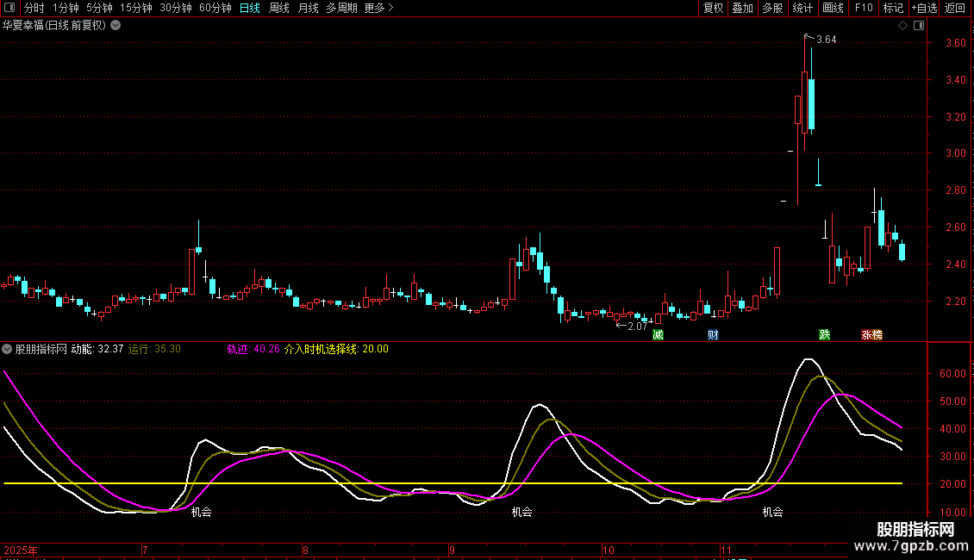Expand the 股朋指标网 indicator dropdown arrow
974x560 pixels.
tap(8, 349)
